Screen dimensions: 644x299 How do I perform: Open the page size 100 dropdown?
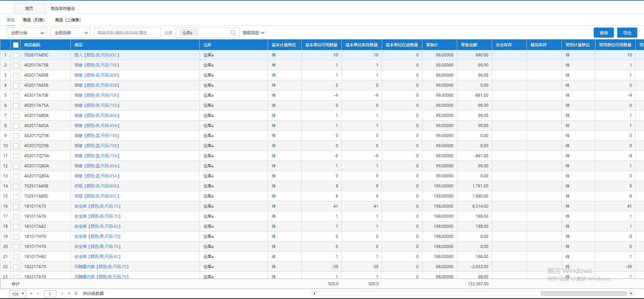(x=18, y=294)
